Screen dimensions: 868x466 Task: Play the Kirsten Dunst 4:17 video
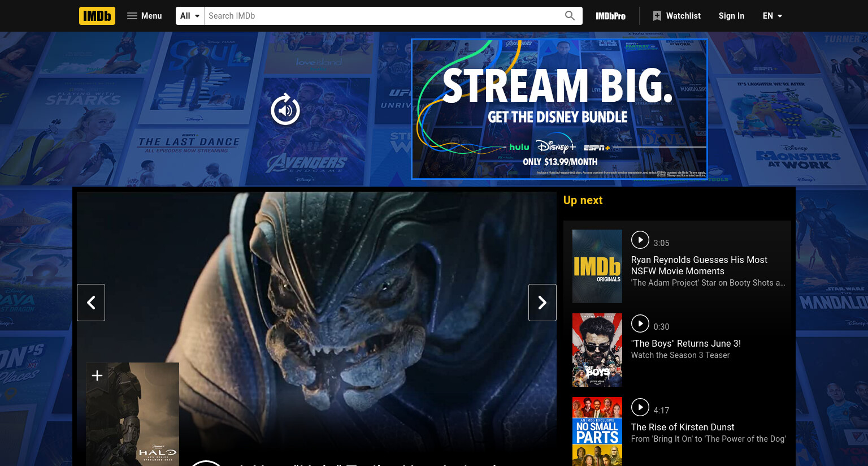(640, 407)
